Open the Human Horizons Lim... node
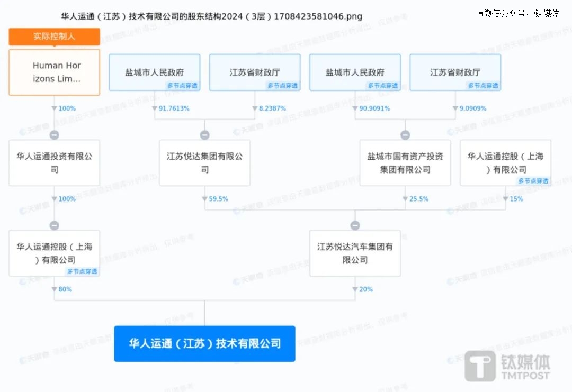The width and height of the screenshot is (572, 392). coord(55,72)
